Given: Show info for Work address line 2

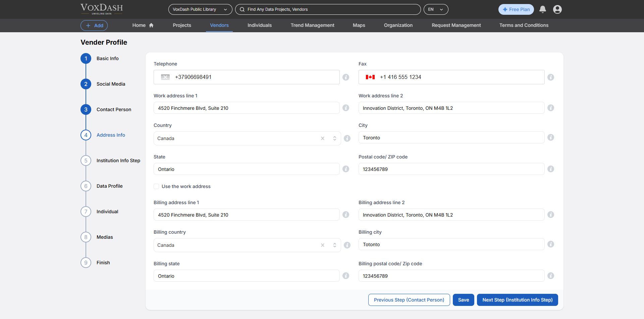Looking at the screenshot, I should pyautogui.click(x=551, y=108).
